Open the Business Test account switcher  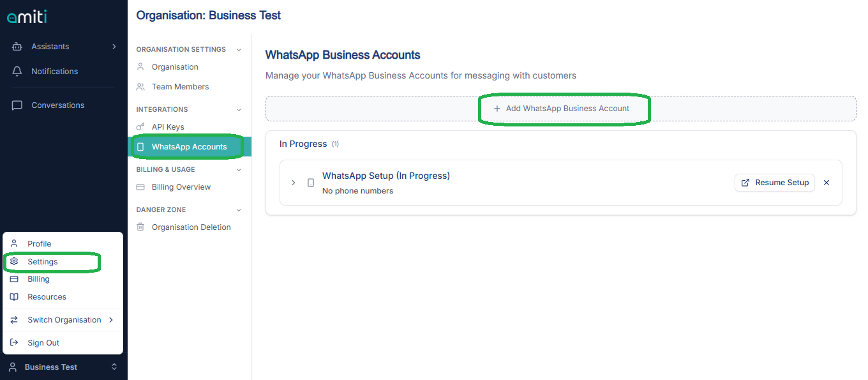coord(63,367)
